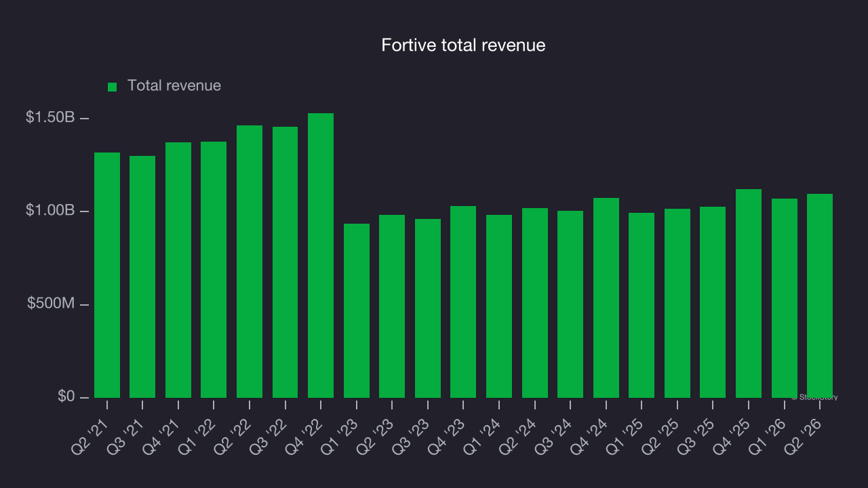The height and width of the screenshot is (488, 868).
Task: Select the Q1 '26 revenue bar
Action: (x=785, y=298)
